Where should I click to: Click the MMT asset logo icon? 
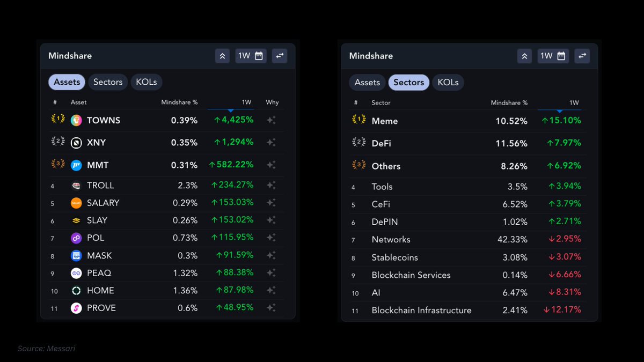[x=76, y=165]
